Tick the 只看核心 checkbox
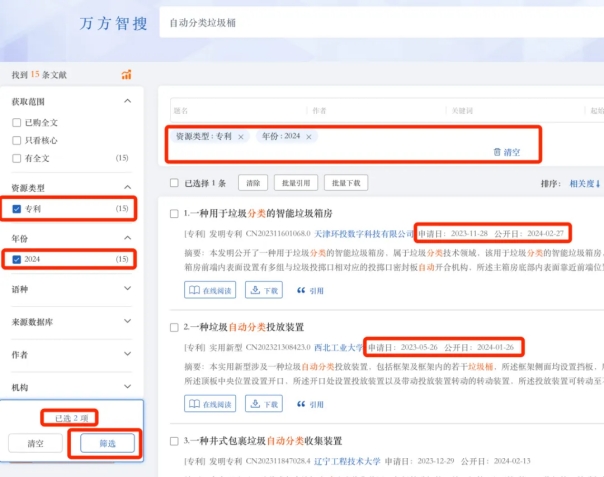The width and height of the screenshot is (604, 477). point(17,140)
